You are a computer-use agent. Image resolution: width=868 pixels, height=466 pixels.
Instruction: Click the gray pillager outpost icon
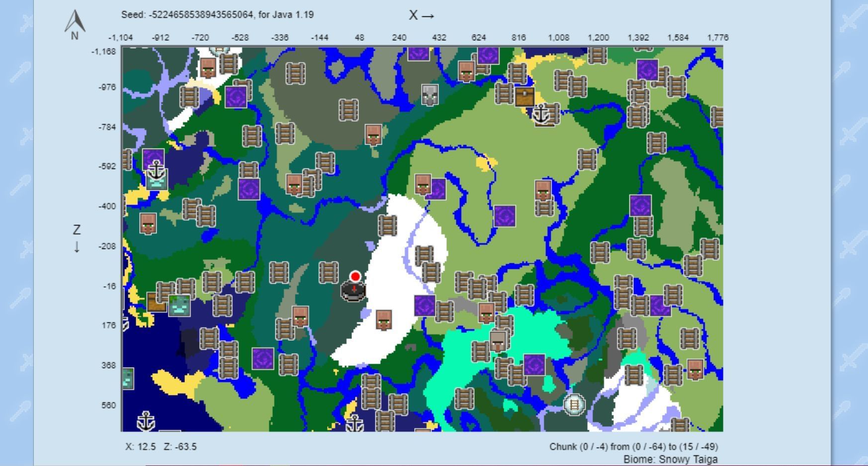430,94
